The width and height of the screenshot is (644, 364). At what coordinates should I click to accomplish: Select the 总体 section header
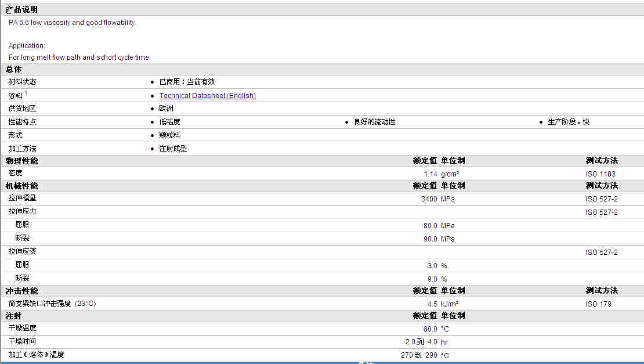pyautogui.click(x=13, y=70)
